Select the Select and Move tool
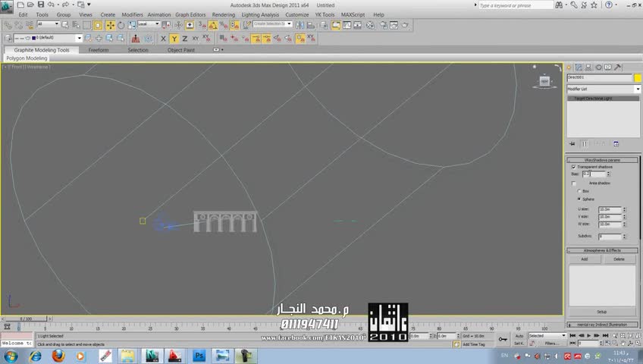Image resolution: width=643 pixels, height=364 pixels. (110, 26)
